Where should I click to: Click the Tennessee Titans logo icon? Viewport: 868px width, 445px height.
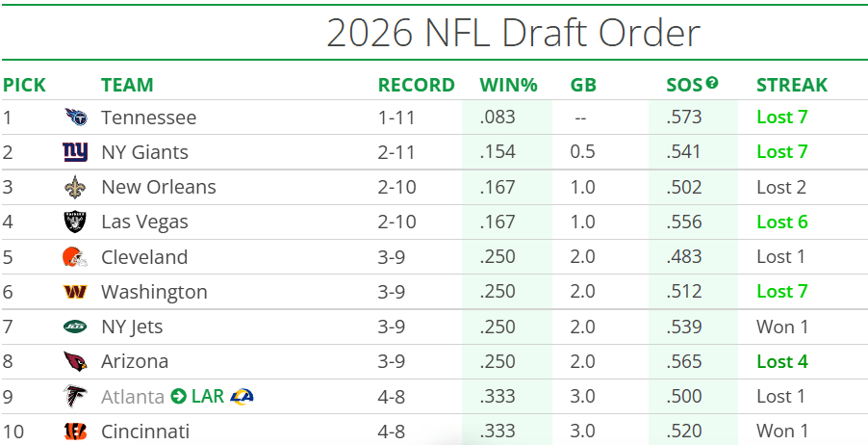(x=75, y=118)
